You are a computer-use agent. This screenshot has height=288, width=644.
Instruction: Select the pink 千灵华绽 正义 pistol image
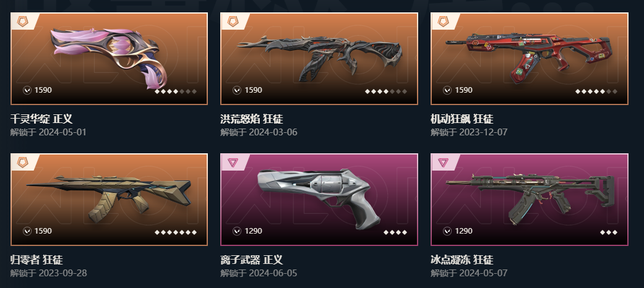(x=109, y=57)
